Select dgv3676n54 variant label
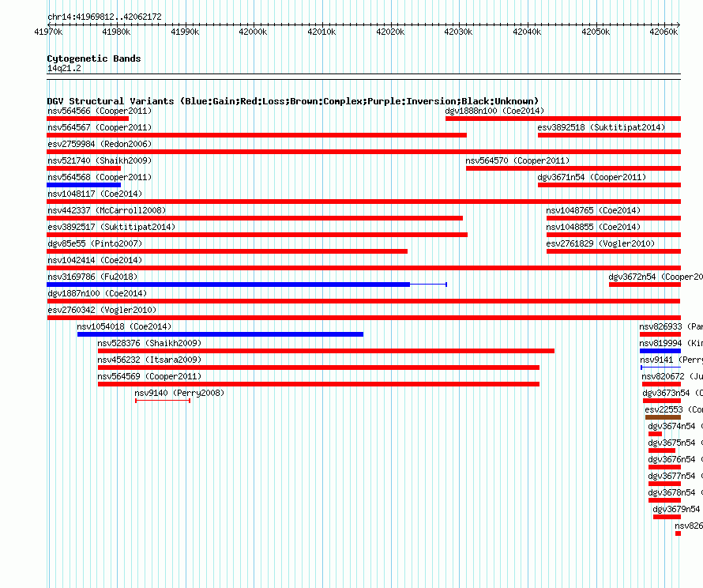 675,459
